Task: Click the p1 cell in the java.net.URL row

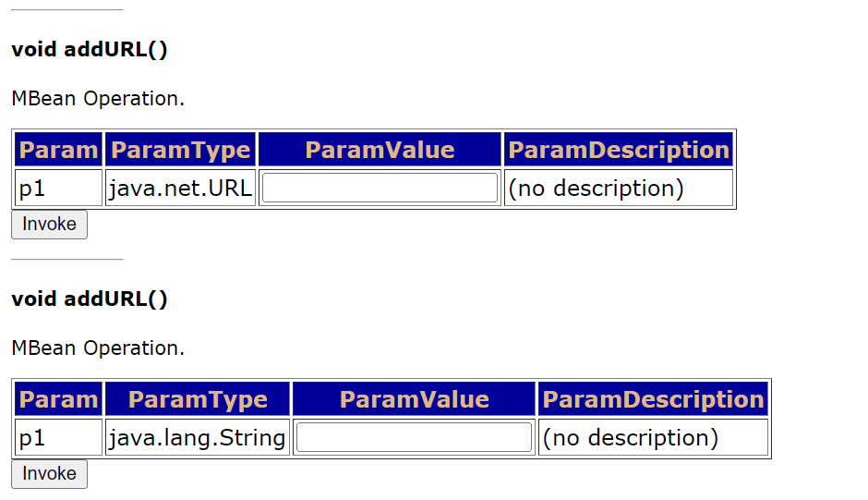Action: click(x=58, y=188)
